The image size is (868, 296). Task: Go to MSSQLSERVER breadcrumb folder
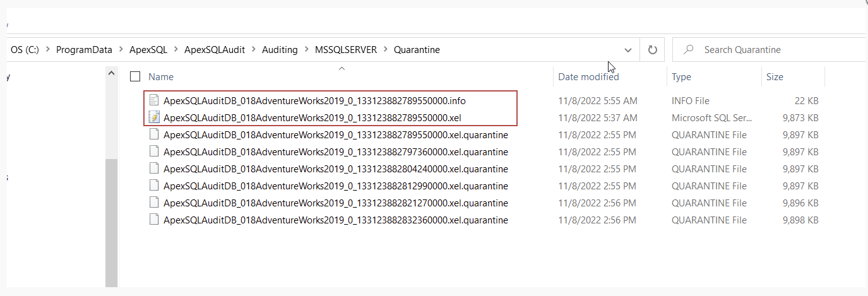click(x=346, y=50)
